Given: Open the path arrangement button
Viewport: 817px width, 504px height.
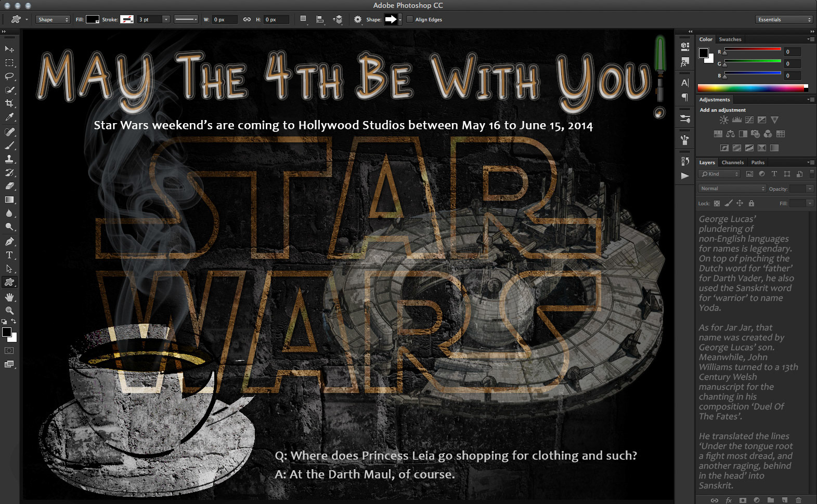Looking at the screenshot, I should [x=338, y=20].
